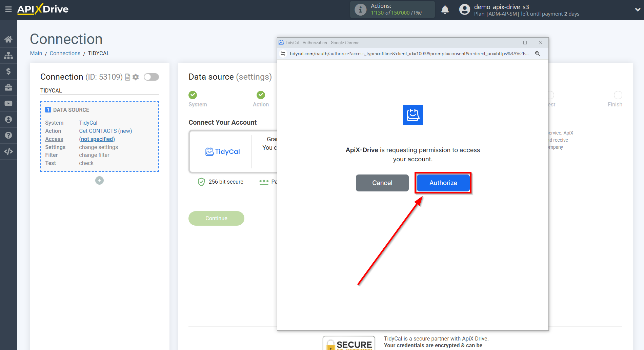Select the Home icon in the sidebar
Screen dimensions: 644x350
point(8,39)
